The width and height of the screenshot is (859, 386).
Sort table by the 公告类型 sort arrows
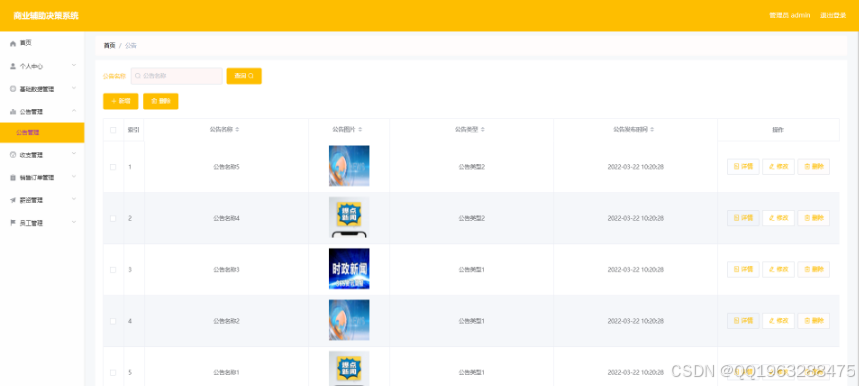click(x=483, y=130)
